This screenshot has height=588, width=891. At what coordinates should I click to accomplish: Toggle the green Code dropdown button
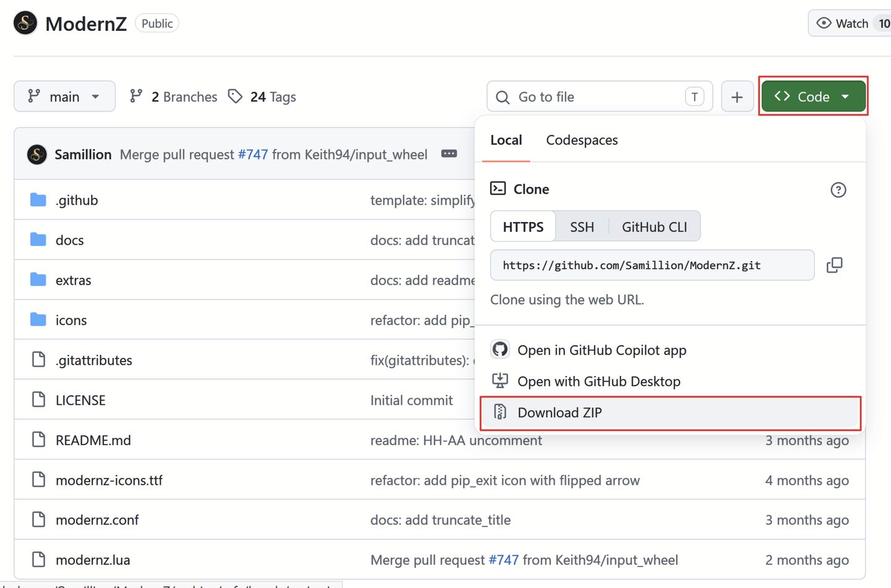(x=813, y=96)
